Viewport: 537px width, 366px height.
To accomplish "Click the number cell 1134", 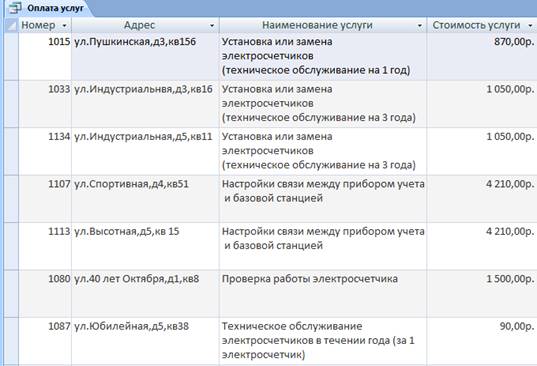I will click(x=45, y=151).
